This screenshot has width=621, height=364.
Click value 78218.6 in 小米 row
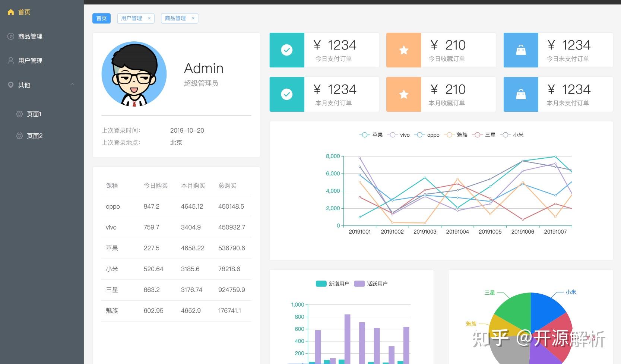point(229,269)
